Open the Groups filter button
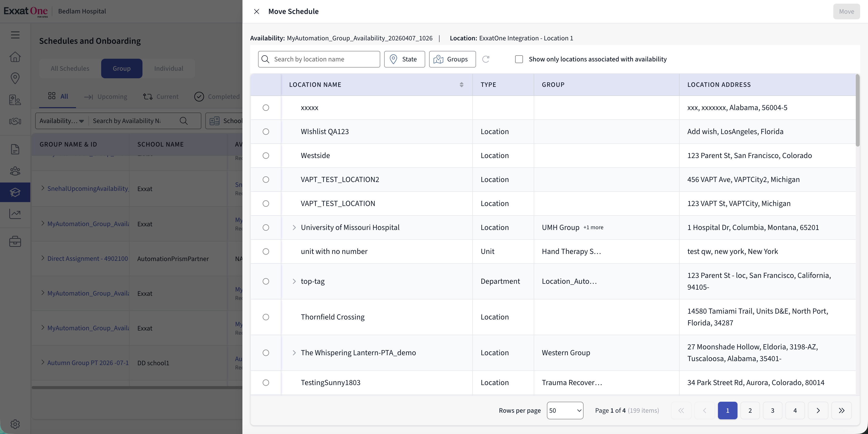Viewport: 868px width, 434px height. pyautogui.click(x=452, y=59)
